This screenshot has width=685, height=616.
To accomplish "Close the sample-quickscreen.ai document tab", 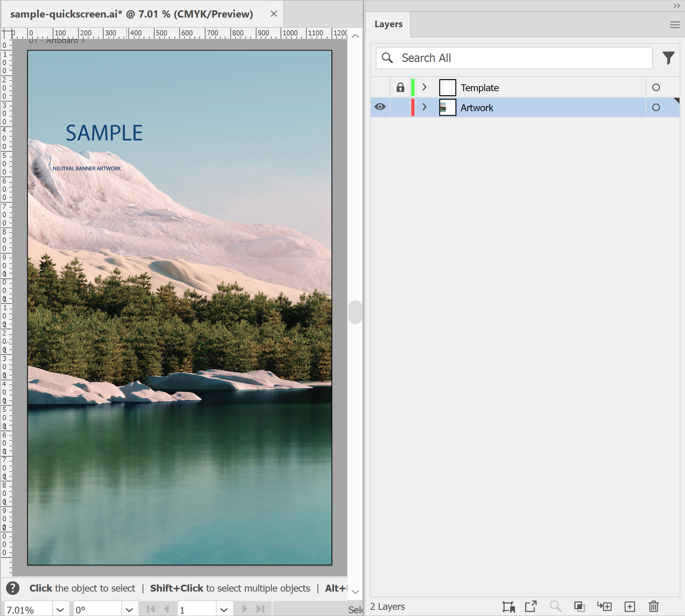I will coord(274,14).
